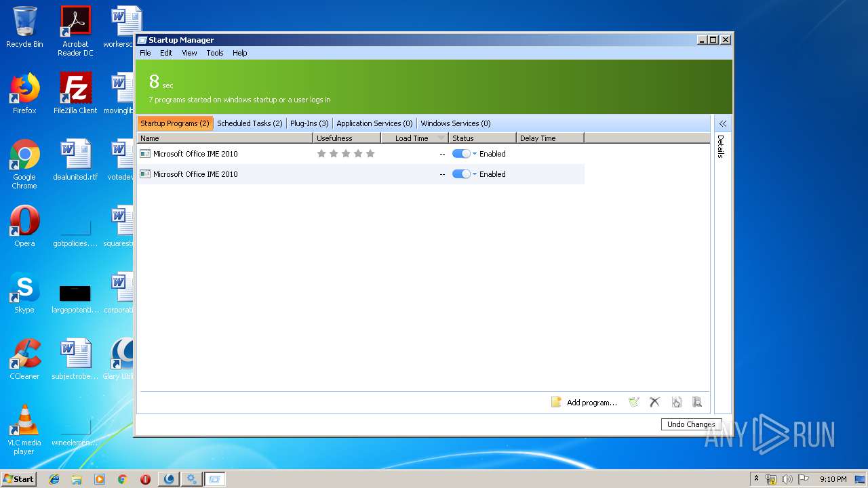The width and height of the screenshot is (868, 488).
Task: Open Internet Explorer from the taskbar
Action: coord(54,479)
